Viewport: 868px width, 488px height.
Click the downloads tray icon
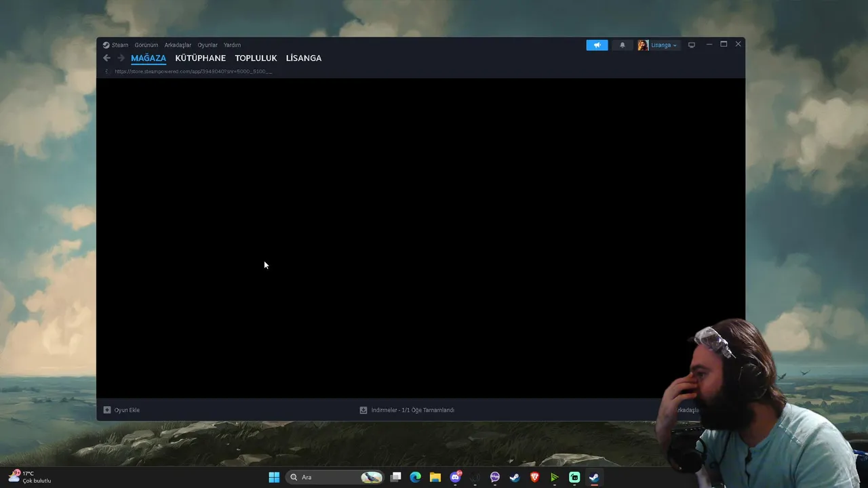(363, 410)
